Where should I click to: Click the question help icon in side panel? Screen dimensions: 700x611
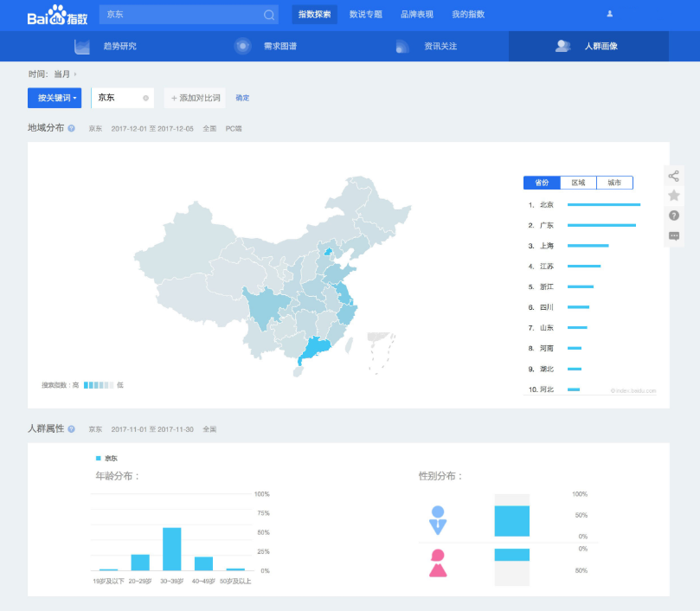tap(674, 215)
